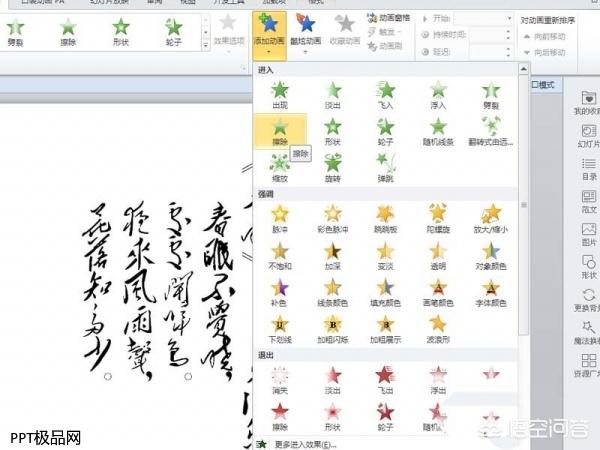The height and width of the screenshot is (450, 600).
Task: Choose the 加粗闪烁 emphasis effect
Action: coord(333,329)
